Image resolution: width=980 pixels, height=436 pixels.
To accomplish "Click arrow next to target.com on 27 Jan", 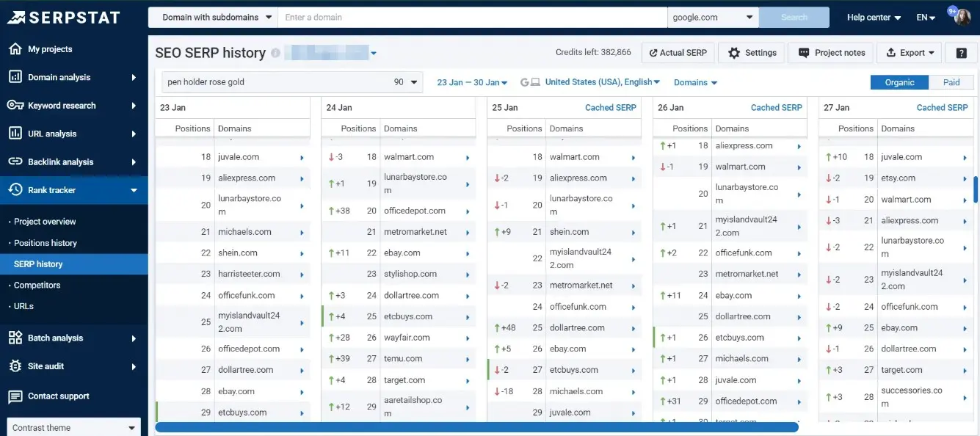I will 965,371.
